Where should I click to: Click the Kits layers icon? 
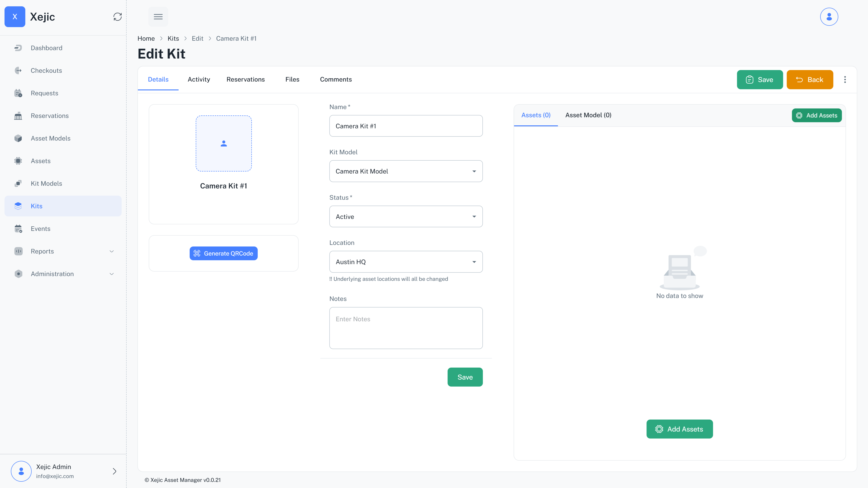18,206
